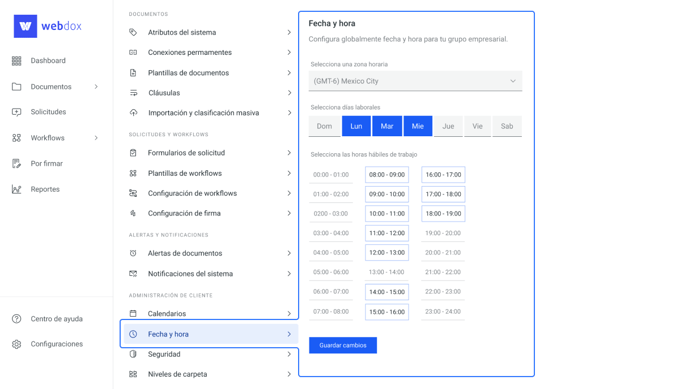Click the webdox logo icon
The image size is (680, 389).
pyautogui.click(x=25, y=26)
